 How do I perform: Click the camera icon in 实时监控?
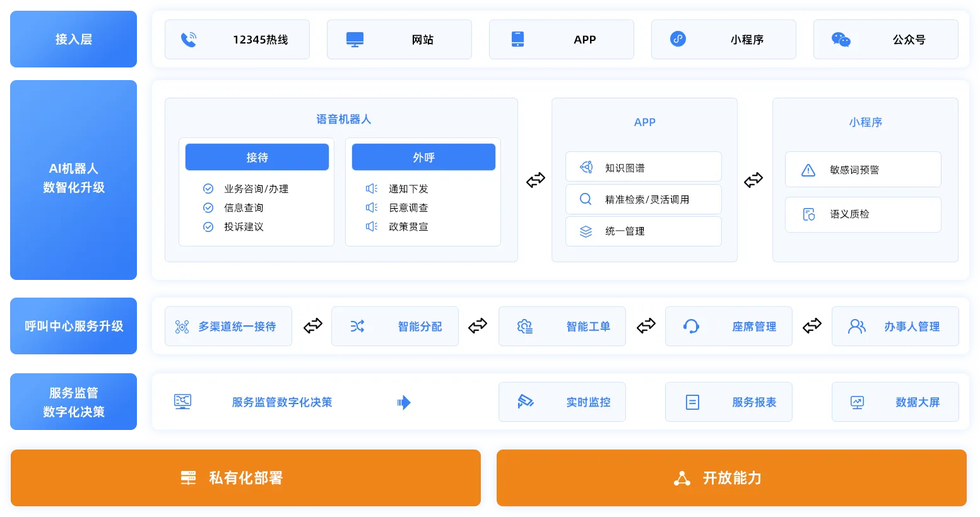pyautogui.click(x=525, y=402)
